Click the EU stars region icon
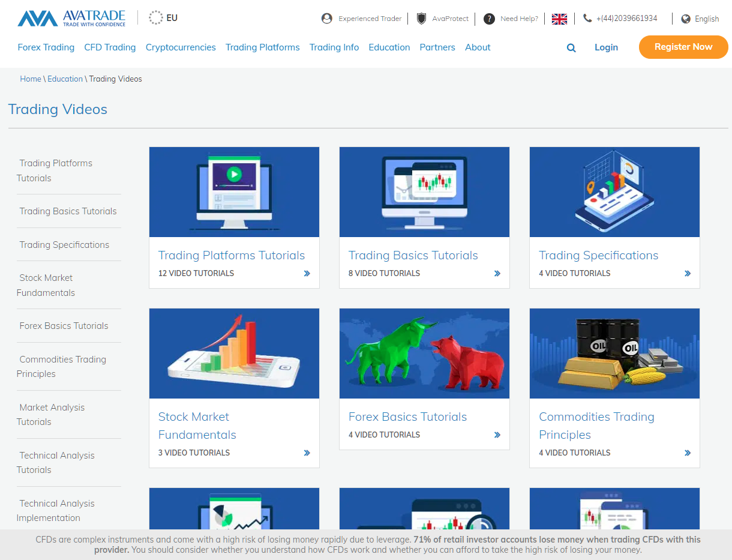 coord(156,17)
